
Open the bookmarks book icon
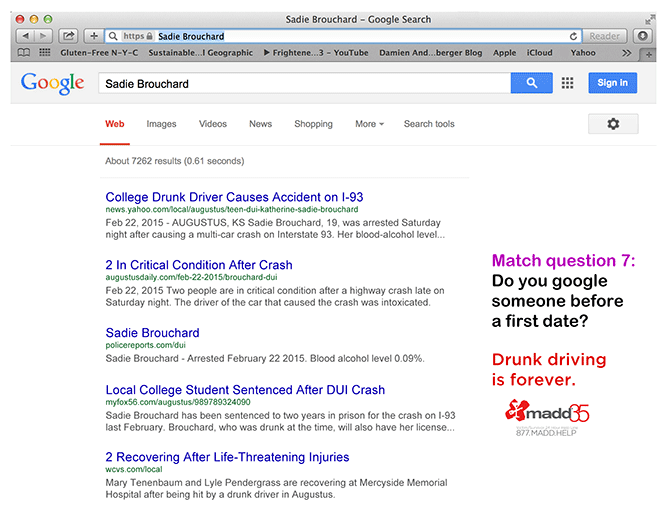coord(24,53)
